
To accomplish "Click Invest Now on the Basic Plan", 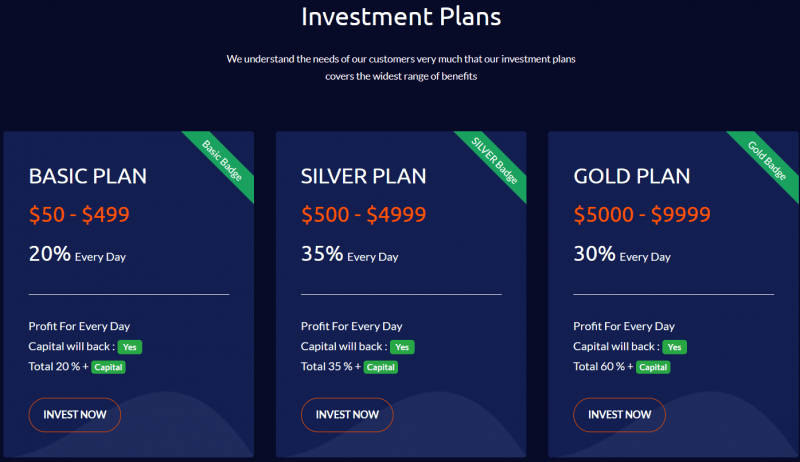I will 74,415.
